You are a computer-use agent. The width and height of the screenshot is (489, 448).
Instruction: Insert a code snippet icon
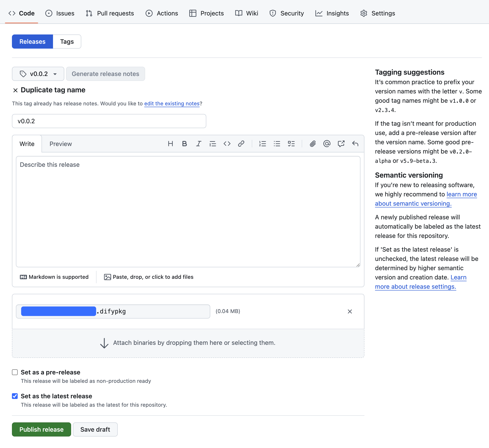click(227, 144)
